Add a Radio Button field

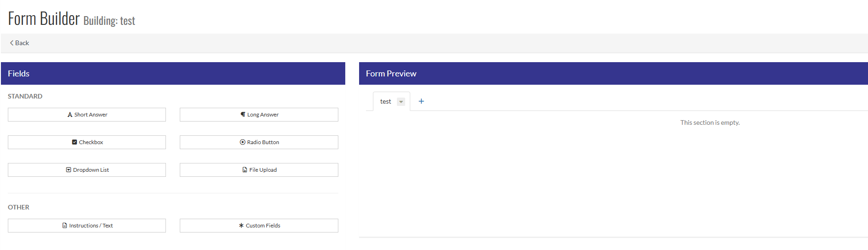(259, 142)
